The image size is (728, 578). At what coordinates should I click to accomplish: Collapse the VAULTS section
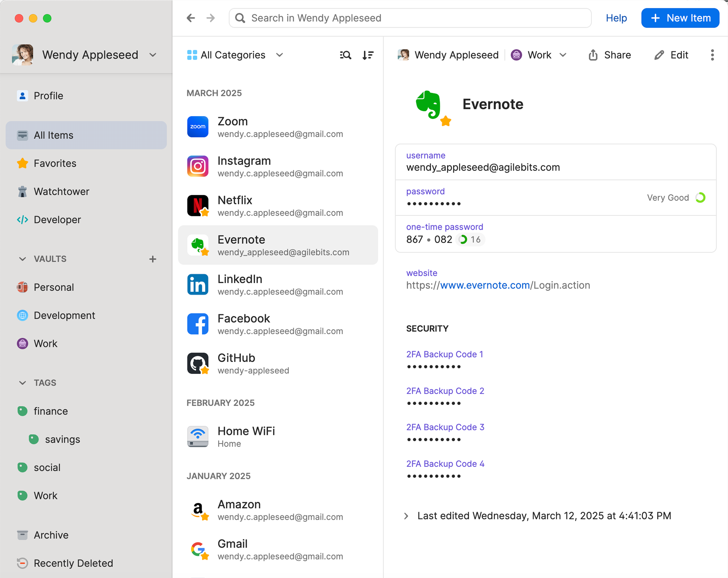22,259
